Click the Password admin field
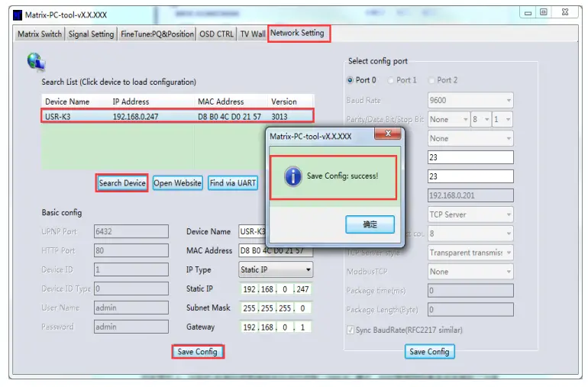588x387 pixels. click(131, 327)
